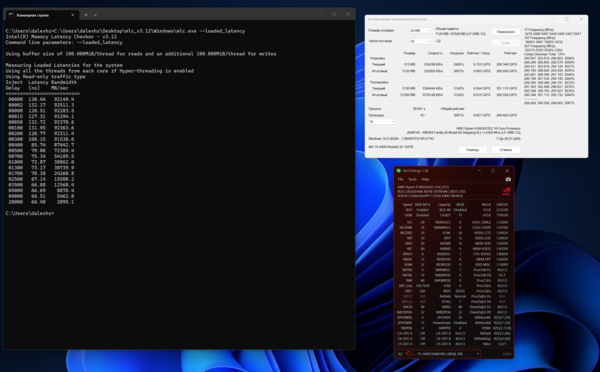Click the PowerDown Disabled value in ZenTimings

point(459,323)
